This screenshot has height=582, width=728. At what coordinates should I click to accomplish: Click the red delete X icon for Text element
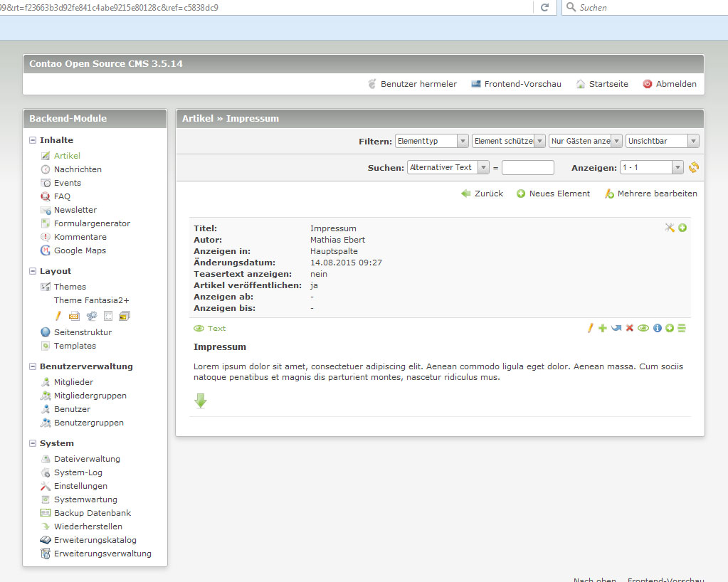629,328
